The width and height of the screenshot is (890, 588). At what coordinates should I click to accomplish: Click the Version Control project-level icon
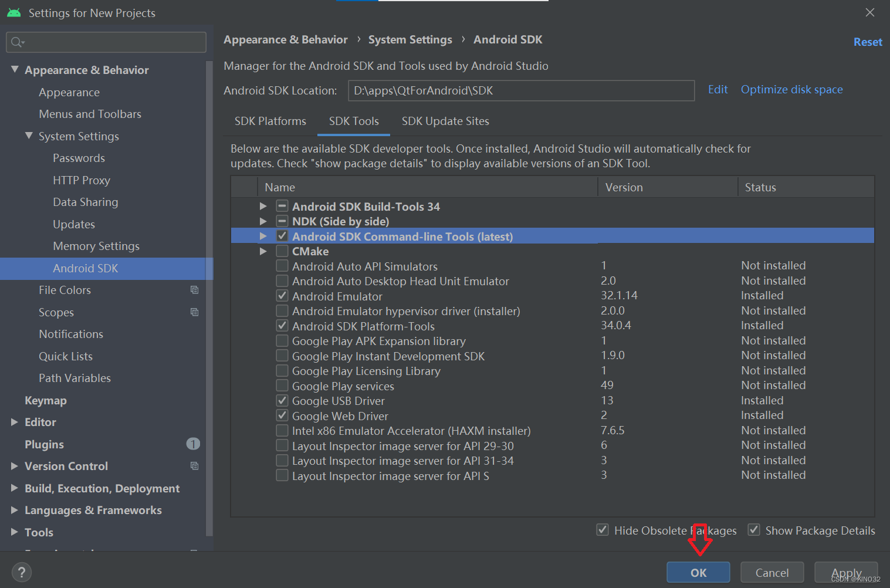194,466
